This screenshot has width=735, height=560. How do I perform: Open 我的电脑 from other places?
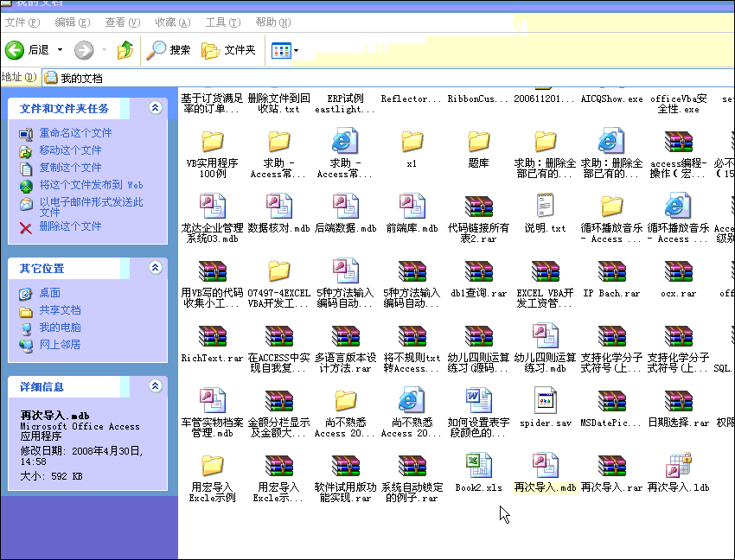pyautogui.click(x=60, y=327)
